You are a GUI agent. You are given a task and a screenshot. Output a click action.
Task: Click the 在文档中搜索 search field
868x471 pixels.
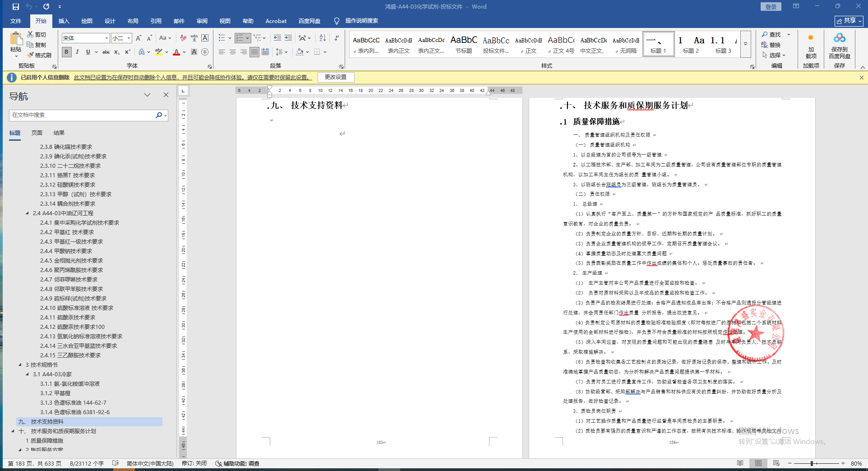81,115
